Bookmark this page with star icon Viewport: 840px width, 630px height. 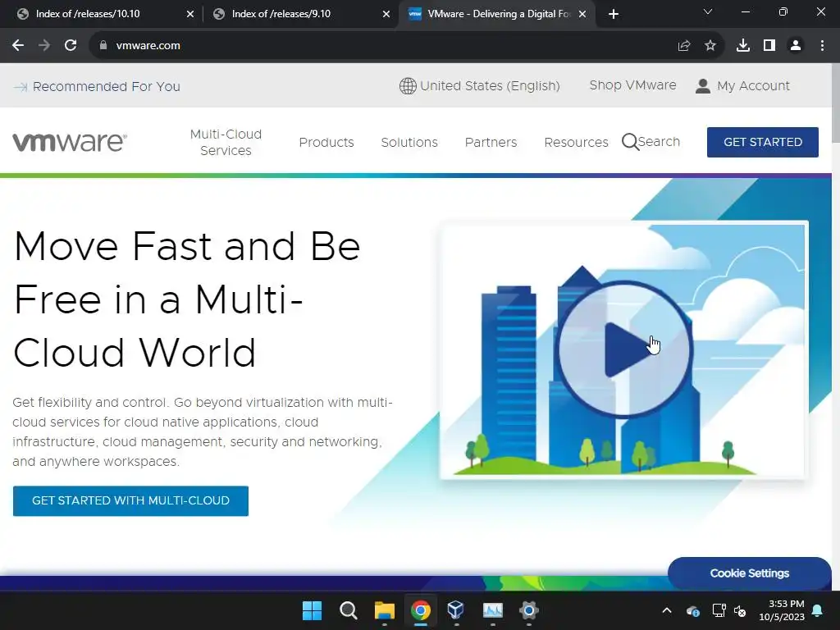point(710,46)
